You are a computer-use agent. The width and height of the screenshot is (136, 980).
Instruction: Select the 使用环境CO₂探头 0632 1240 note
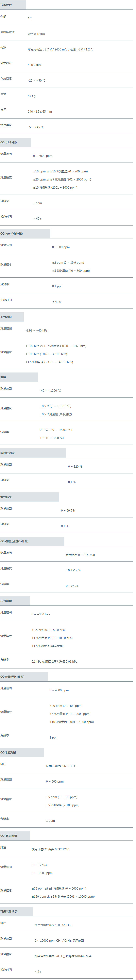click(x=50, y=849)
